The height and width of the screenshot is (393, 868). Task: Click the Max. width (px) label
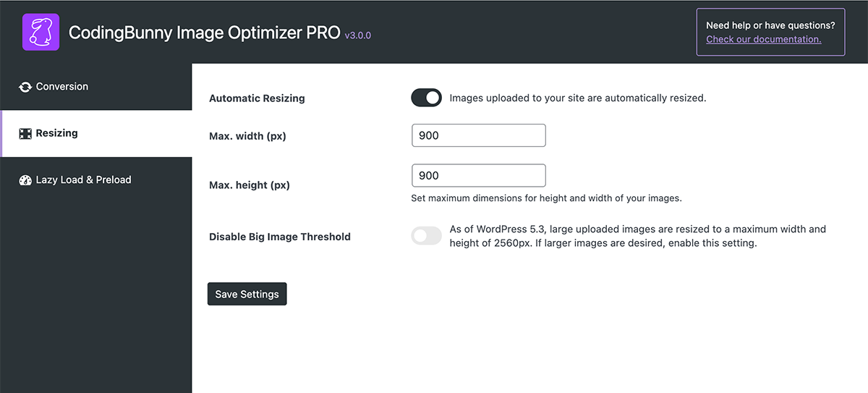(247, 136)
